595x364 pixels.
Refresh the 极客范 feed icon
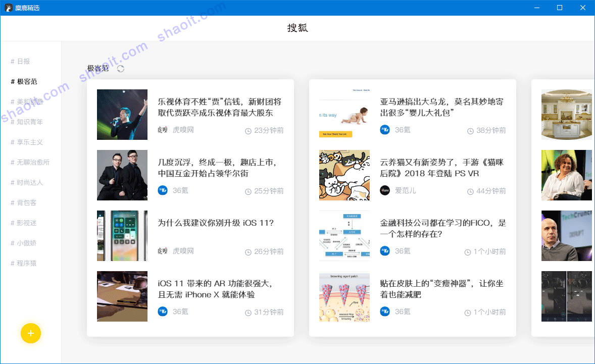121,69
